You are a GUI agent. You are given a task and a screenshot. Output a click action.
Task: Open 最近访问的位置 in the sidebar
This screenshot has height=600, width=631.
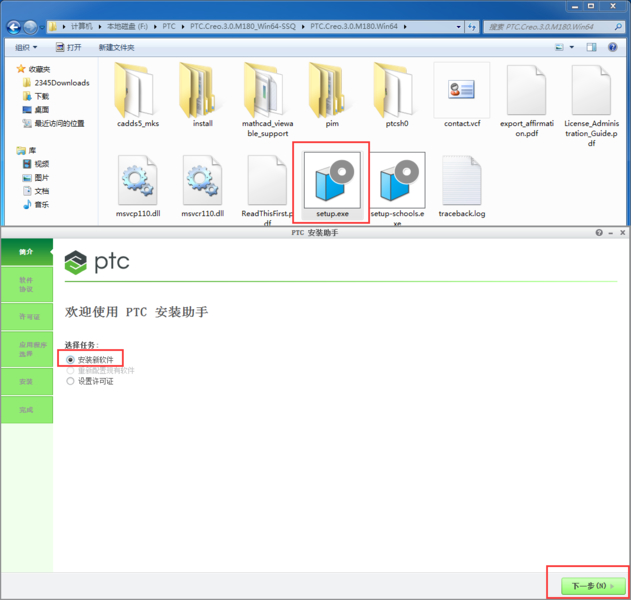coord(54,124)
